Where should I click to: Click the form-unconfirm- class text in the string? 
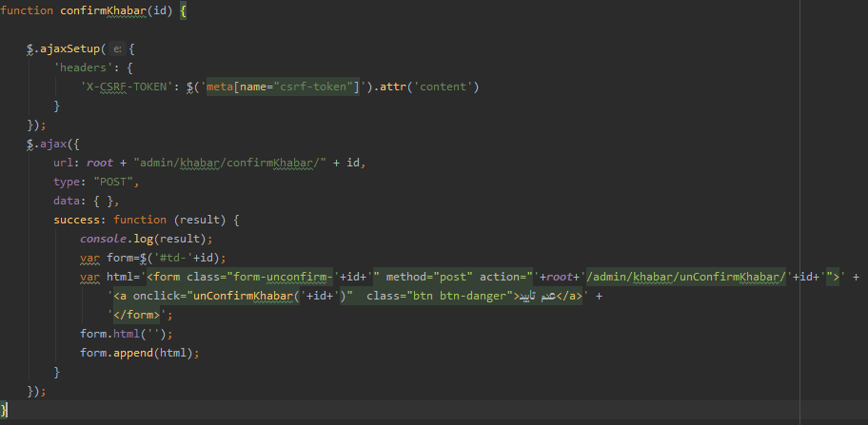click(283, 277)
